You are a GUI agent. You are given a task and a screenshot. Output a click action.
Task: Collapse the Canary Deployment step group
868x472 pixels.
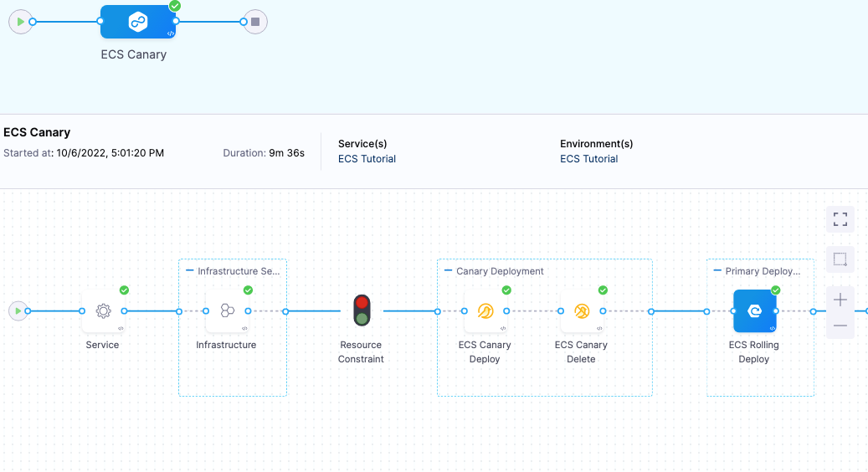pyautogui.click(x=449, y=271)
